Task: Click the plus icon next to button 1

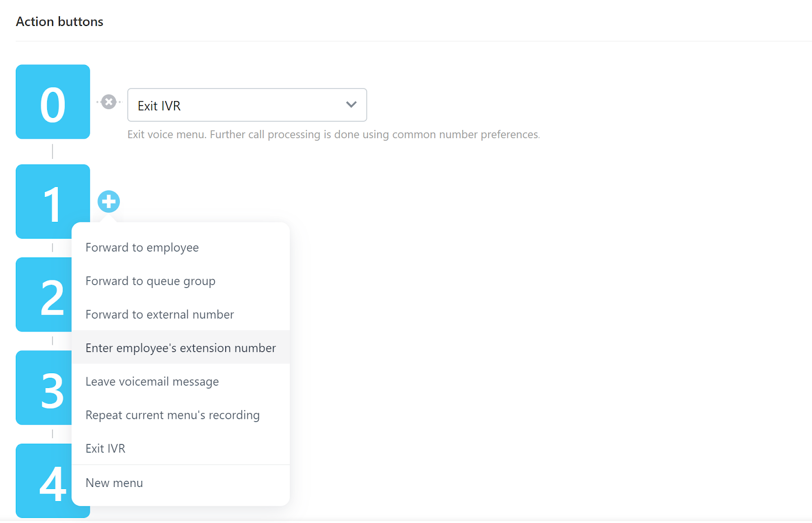Action: 109,202
